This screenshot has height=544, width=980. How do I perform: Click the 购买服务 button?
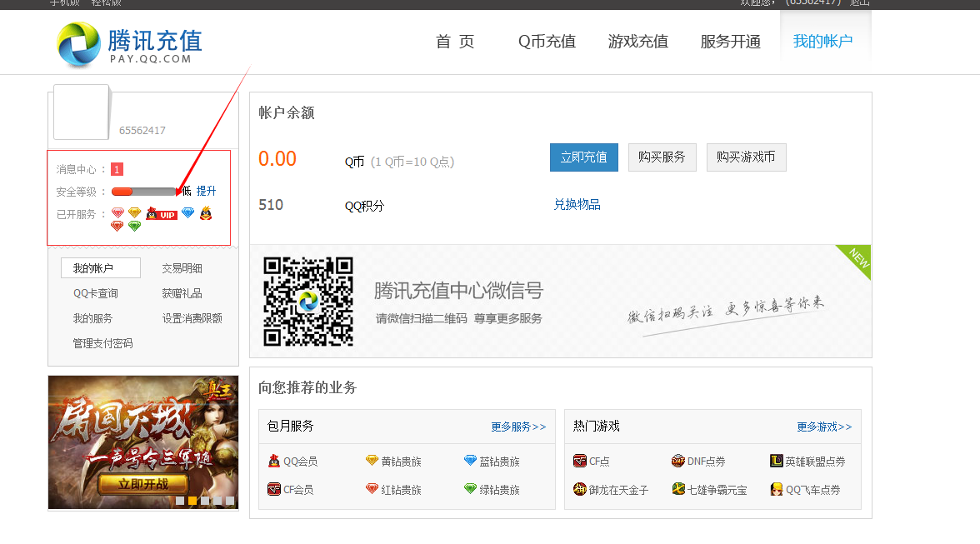(662, 157)
